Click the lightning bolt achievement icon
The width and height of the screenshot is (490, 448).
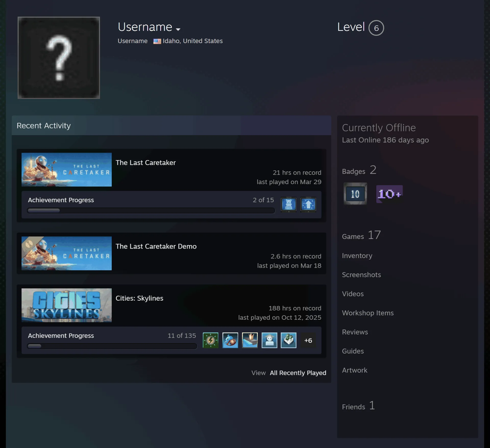coord(211,340)
